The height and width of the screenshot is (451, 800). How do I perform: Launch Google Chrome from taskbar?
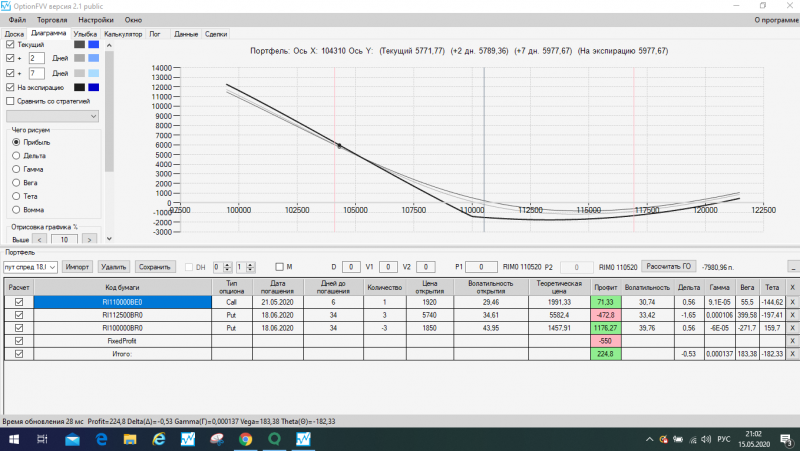[x=245, y=439]
